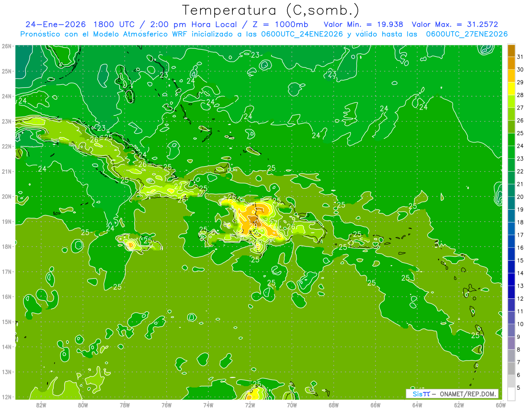This screenshot has width=532, height=411.
Task: Pick the light gray swatch between 6 and 7
Action: click(511, 368)
